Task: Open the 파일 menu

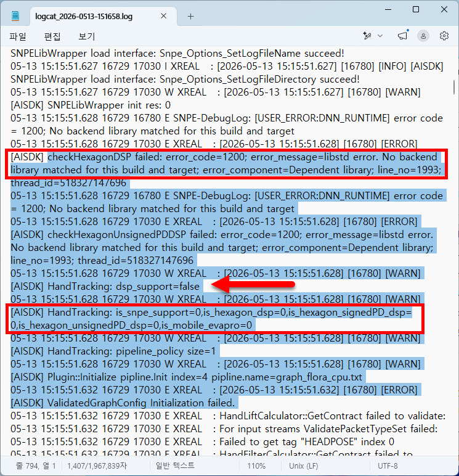Action: tap(18, 37)
